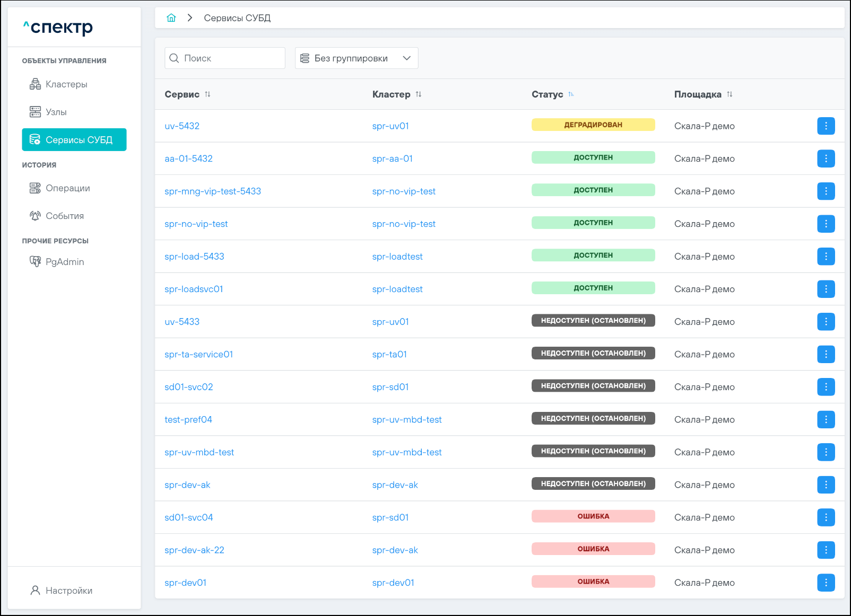The height and width of the screenshot is (616, 851).
Task: Open the spr-uv-mbd-test cluster link in the test-pref04 row
Action: tap(406, 420)
